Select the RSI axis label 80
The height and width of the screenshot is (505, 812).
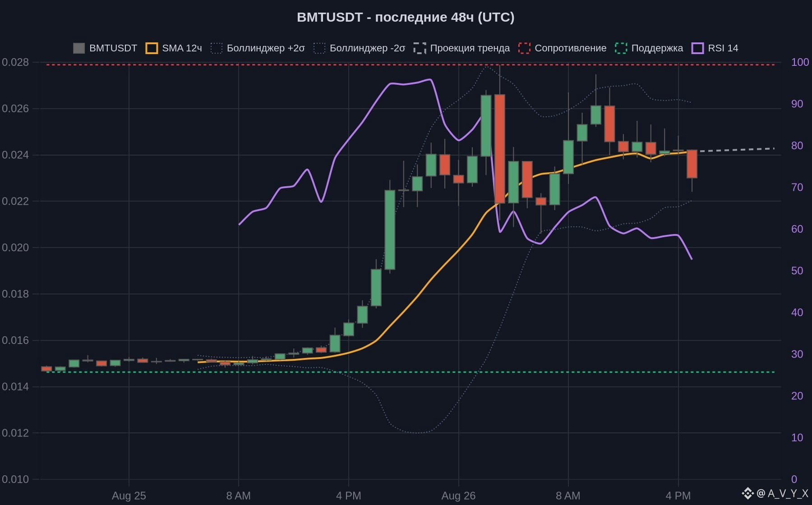[x=797, y=146]
